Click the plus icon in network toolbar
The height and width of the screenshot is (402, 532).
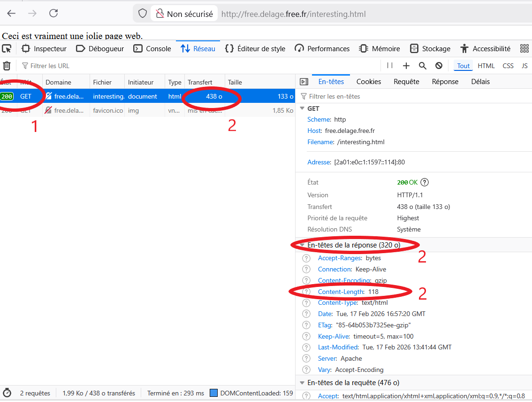(x=406, y=66)
